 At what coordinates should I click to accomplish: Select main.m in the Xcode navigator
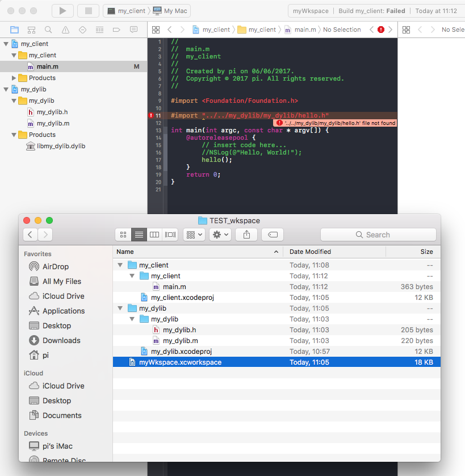click(74, 66)
